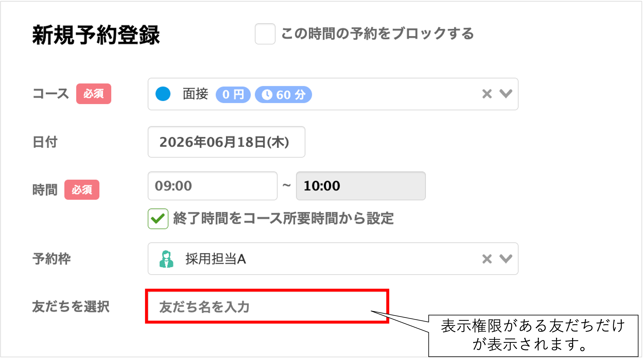The image size is (643, 364).
Task: Expand the コース dropdown chevron
Action: coord(506,94)
